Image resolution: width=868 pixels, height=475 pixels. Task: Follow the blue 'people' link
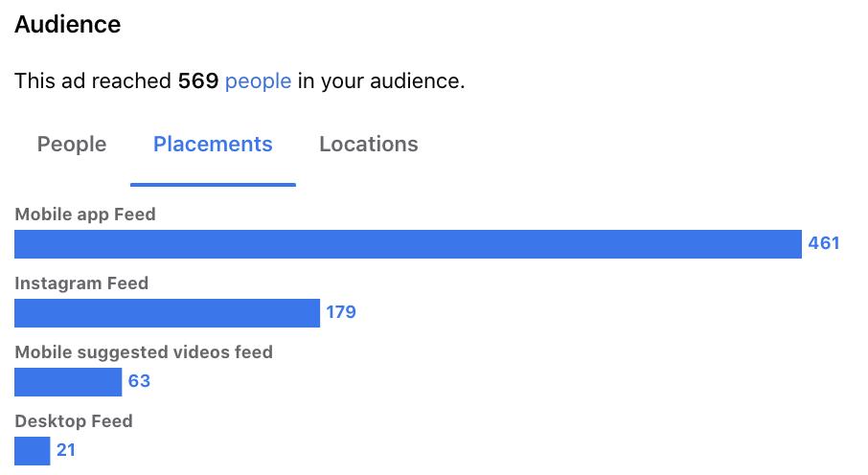[258, 81]
